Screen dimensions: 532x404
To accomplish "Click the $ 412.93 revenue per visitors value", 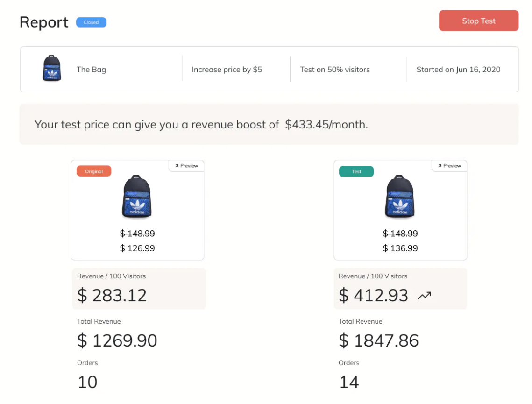I will tap(373, 295).
